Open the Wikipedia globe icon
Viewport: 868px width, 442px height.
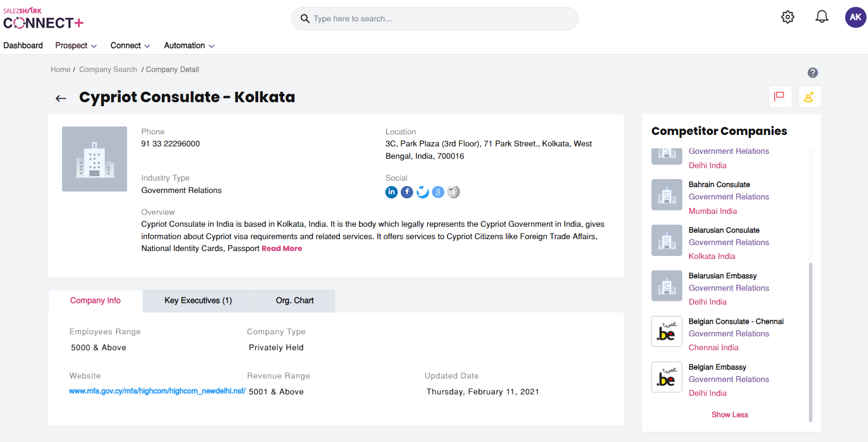[x=453, y=192]
